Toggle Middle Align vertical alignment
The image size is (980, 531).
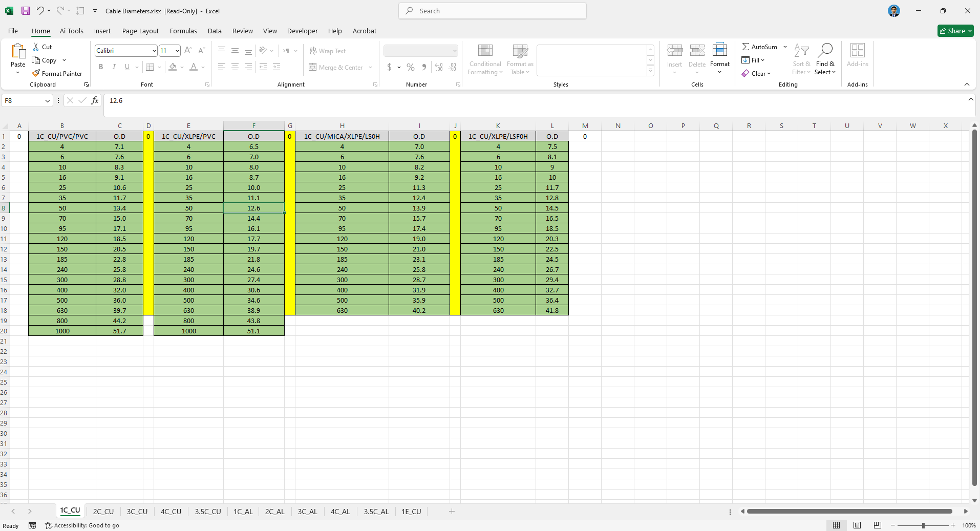pyautogui.click(x=235, y=50)
